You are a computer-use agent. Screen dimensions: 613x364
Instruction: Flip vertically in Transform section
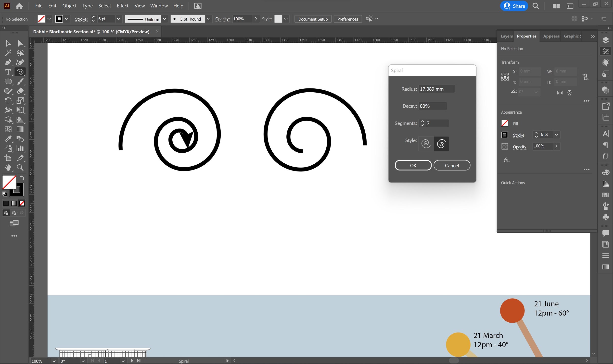pos(570,93)
